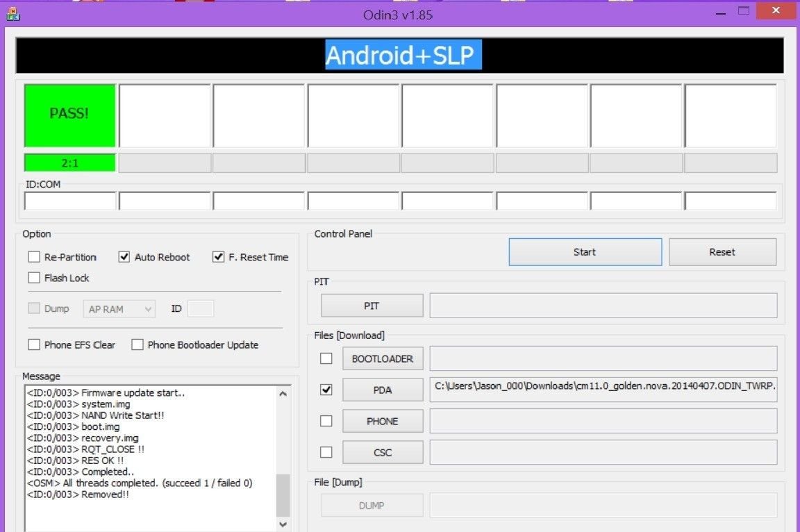Select the 'NAND Write Start!!' log line

click(x=95, y=415)
